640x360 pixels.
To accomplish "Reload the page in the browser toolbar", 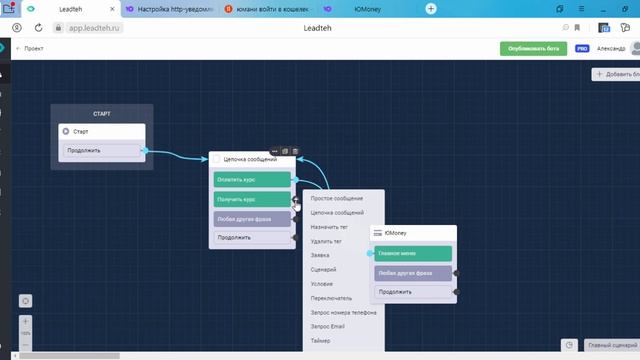I will [x=38, y=28].
